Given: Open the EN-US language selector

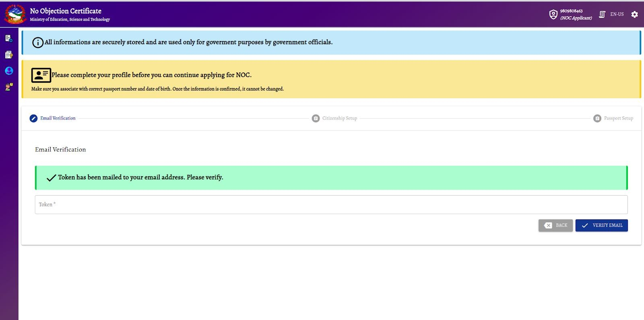Looking at the screenshot, I should point(617,14).
